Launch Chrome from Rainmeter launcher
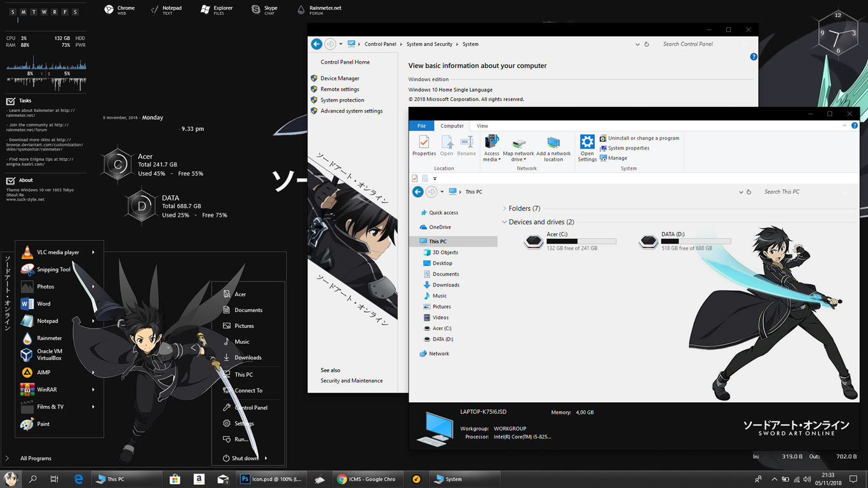Image resolution: width=868 pixels, height=488 pixels. (x=119, y=10)
